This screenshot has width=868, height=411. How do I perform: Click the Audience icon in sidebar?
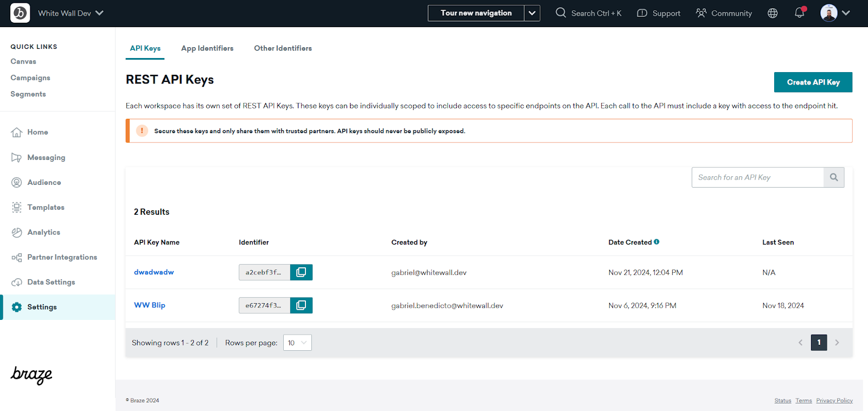[17, 182]
